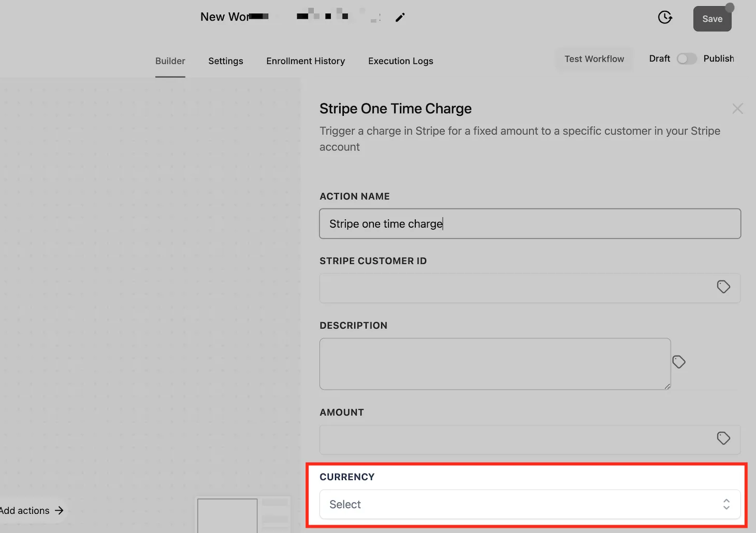Click inside the Description text area

tap(495, 364)
